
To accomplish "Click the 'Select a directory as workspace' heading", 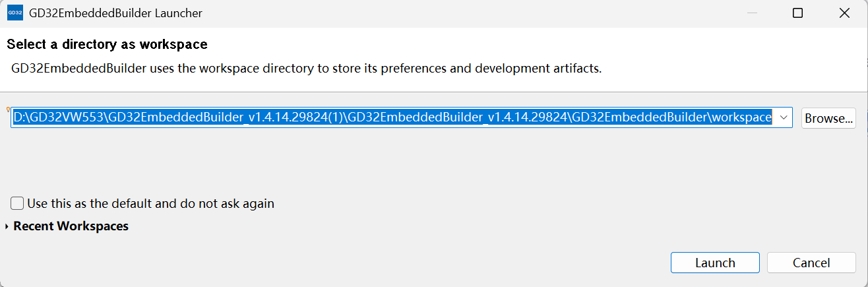I will pos(107,45).
